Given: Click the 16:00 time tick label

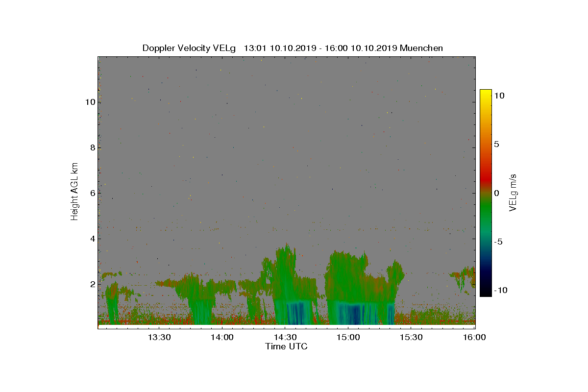Looking at the screenshot, I should click(x=475, y=337).
